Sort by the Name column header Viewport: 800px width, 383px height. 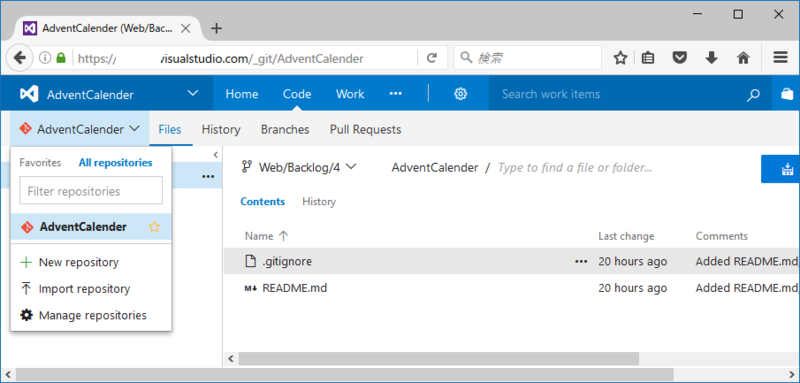(x=266, y=236)
